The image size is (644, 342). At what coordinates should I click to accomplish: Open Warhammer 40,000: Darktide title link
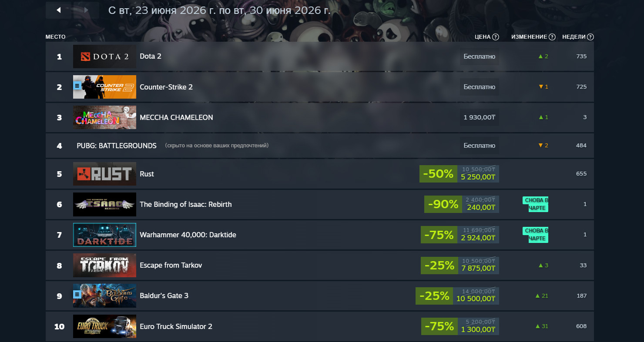pyautogui.click(x=188, y=235)
